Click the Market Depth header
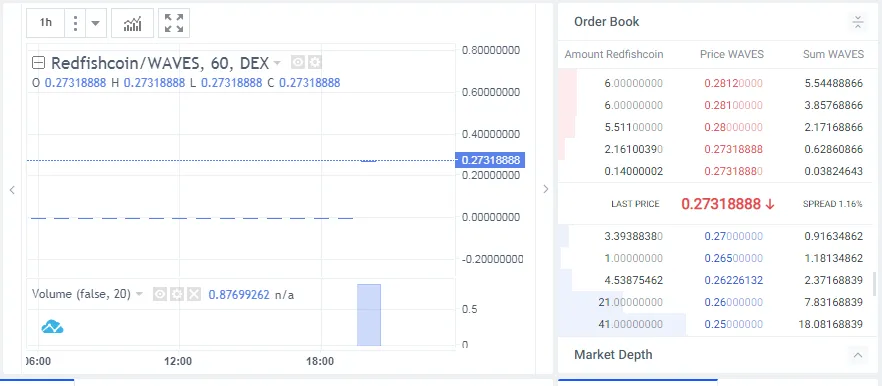Screen dimensions: 882x386 [x=613, y=355]
